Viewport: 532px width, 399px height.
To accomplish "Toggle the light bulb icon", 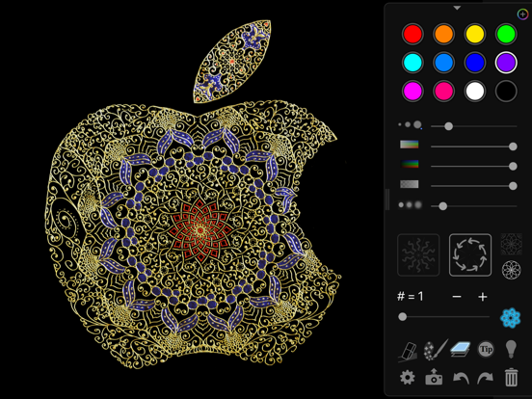I will click(511, 349).
